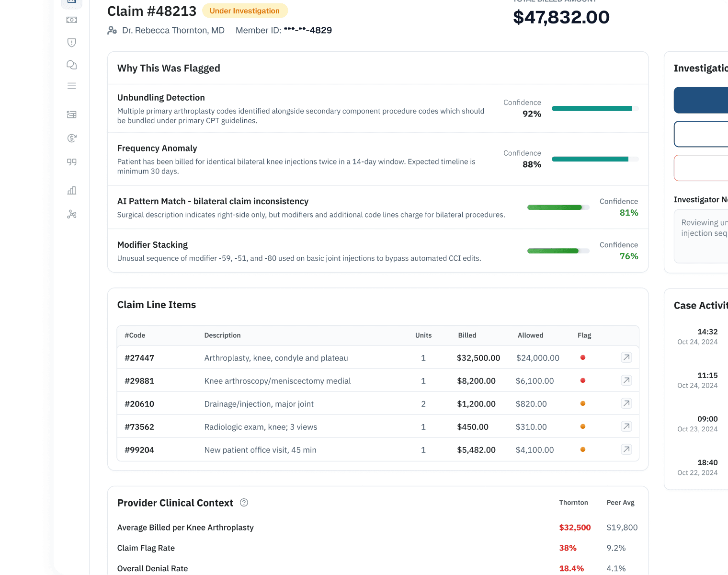
Task: Open the chat bubbles sidebar icon
Action: pyautogui.click(x=72, y=65)
